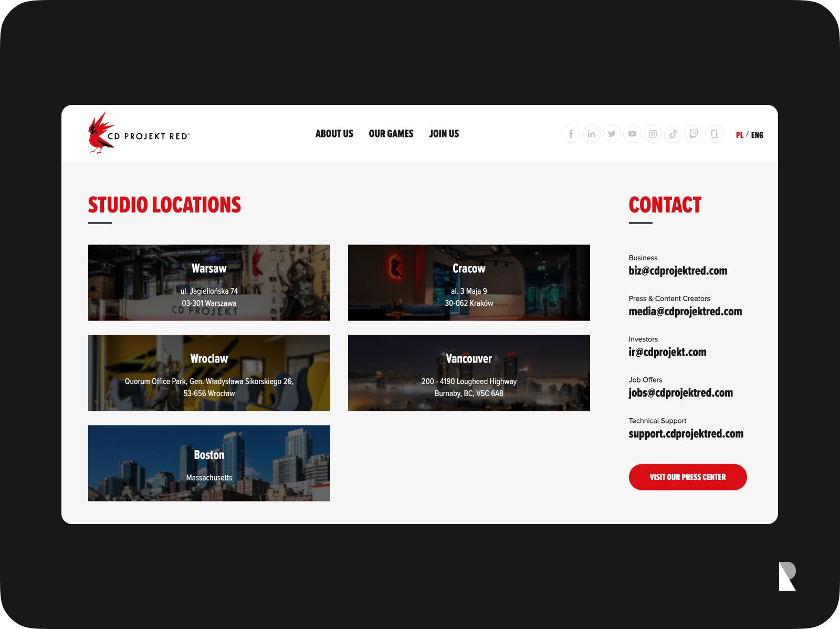Open the Instagram social icon

(x=653, y=134)
